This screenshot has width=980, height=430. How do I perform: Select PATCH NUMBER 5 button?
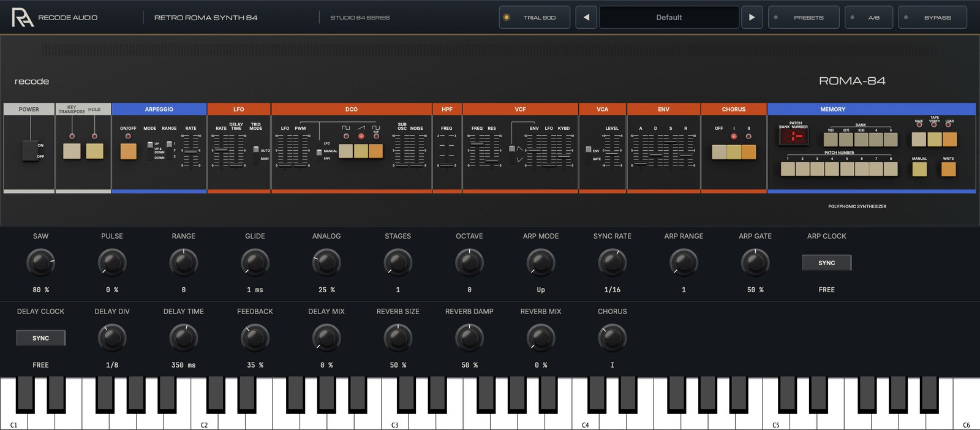tap(846, 169)
